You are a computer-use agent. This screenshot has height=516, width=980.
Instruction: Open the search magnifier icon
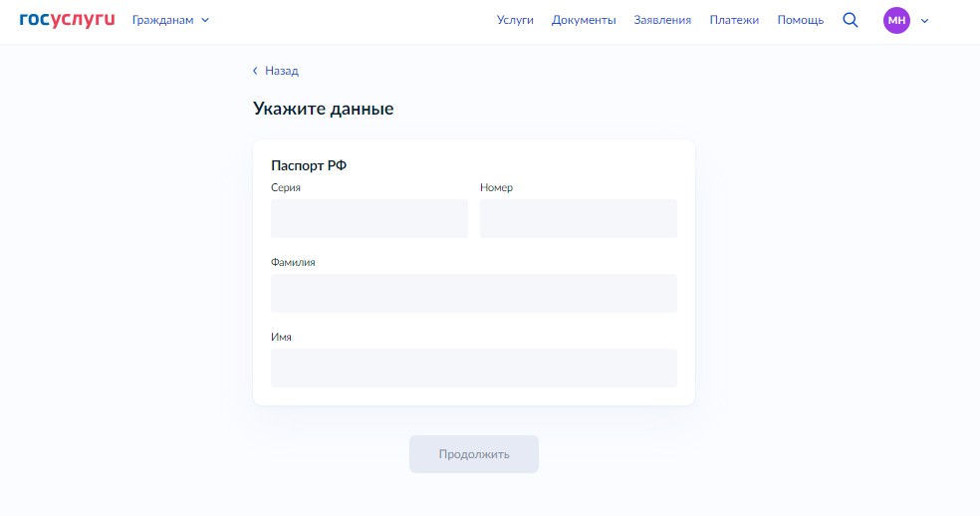coord(850,20)
